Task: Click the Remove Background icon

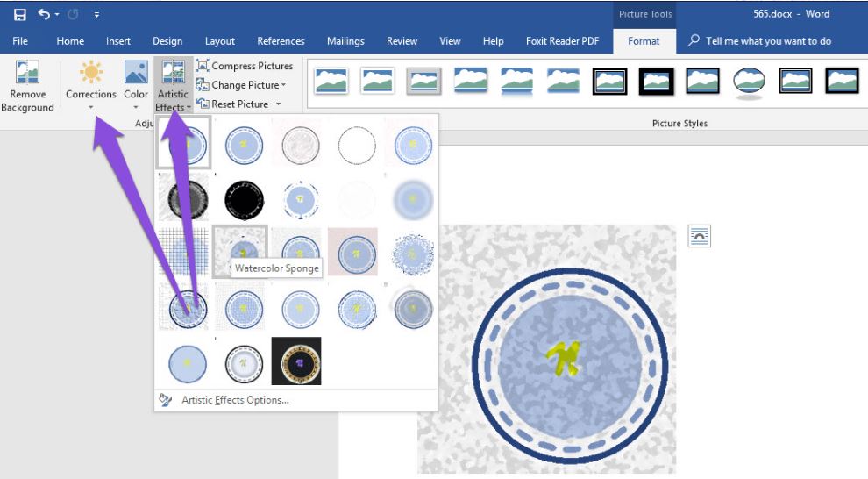Action: click(27, 74)
